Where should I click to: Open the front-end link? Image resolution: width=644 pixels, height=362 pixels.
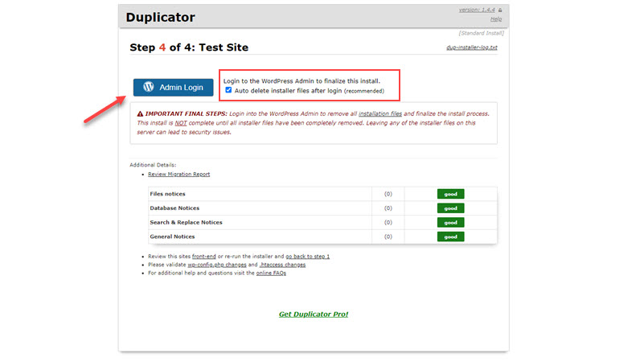tap(203, 257)
